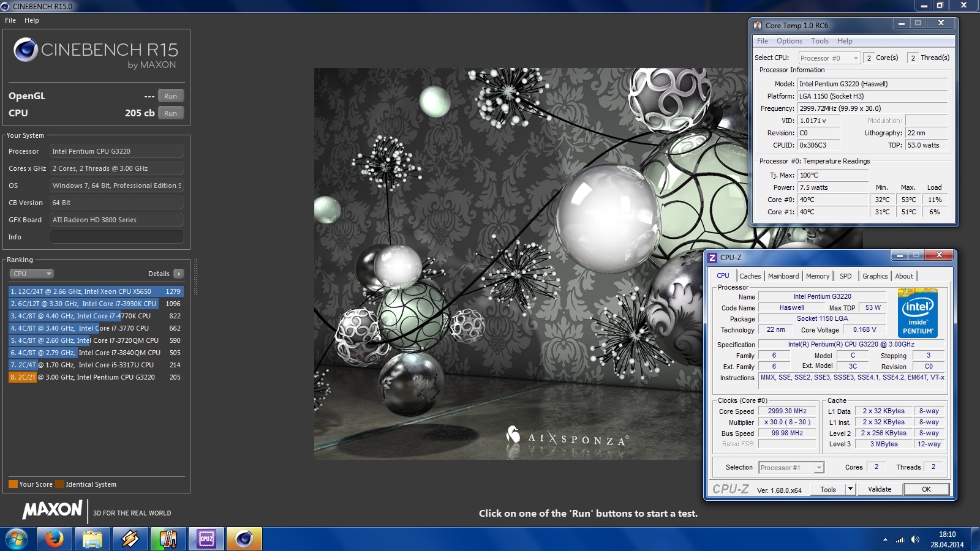Switch to Core Temp taskbar icon
Viewport: 980px width, 551px height.
click(x=168, y=539)
